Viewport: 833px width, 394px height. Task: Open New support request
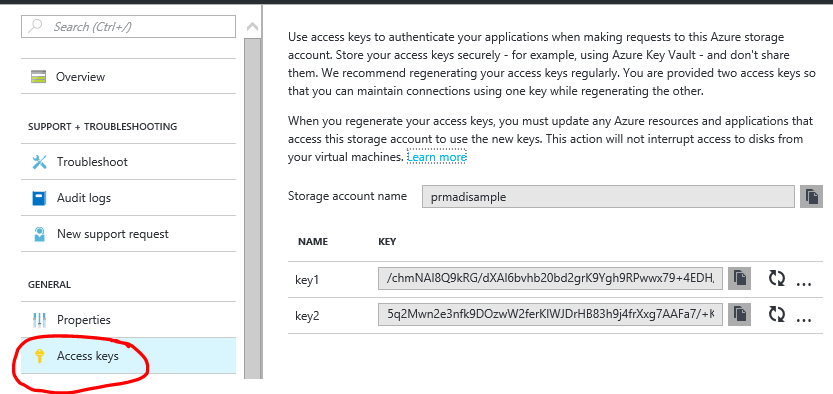129,234
